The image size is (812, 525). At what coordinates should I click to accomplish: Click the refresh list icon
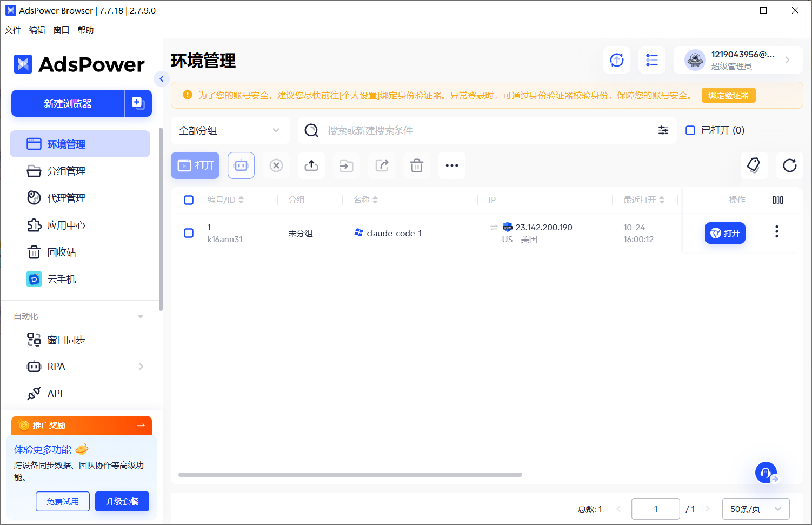[x=789, y=165]
